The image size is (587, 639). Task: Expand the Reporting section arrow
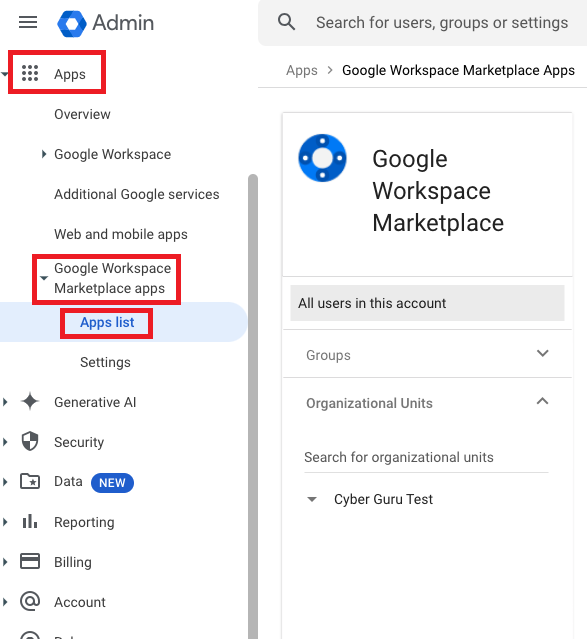[5, 522]
